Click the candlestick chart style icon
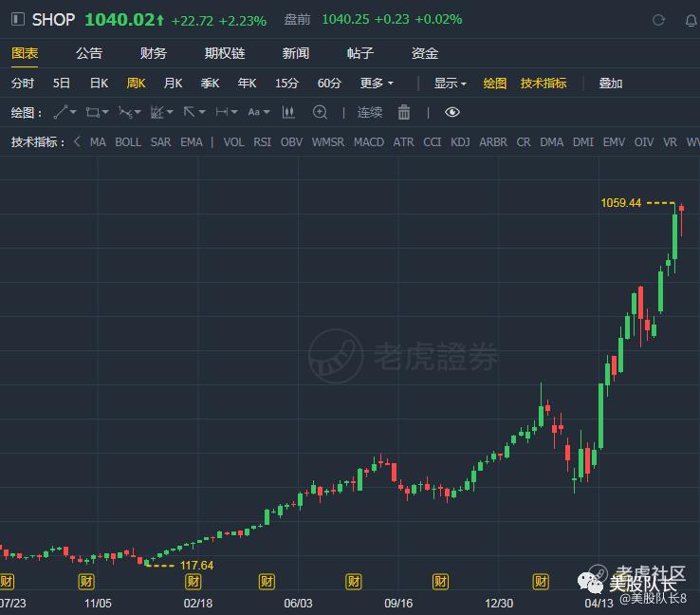This screenshot has width=700, height=615. coord(288,112)
